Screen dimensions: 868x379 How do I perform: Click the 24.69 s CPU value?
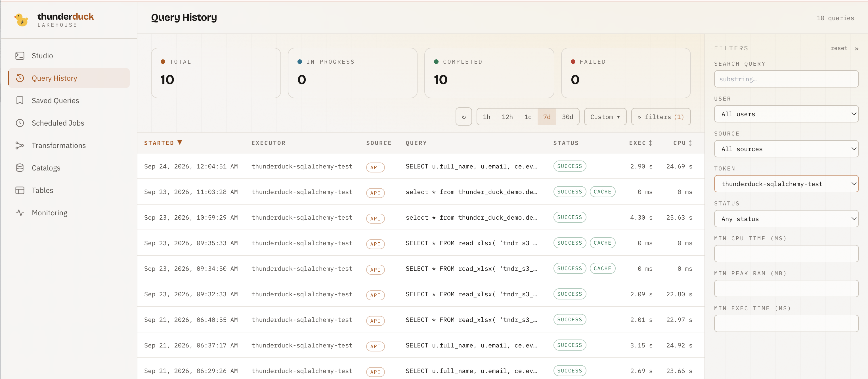click(679, 166)
